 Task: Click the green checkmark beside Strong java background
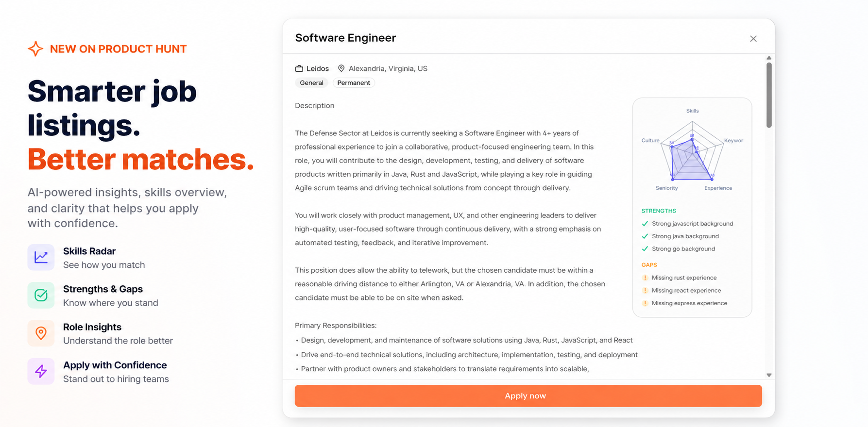(645, 236)
